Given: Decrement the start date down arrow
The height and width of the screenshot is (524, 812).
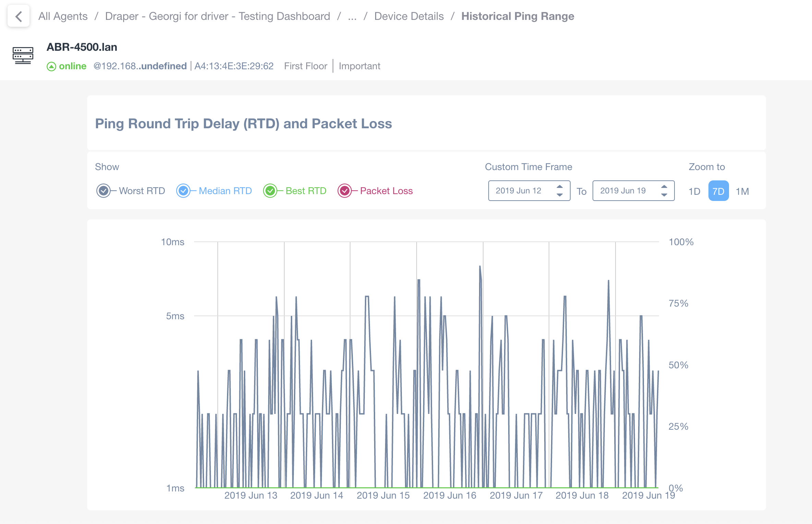Looking at the screenshot, I should pyautogui.click(x=560, y=195).
